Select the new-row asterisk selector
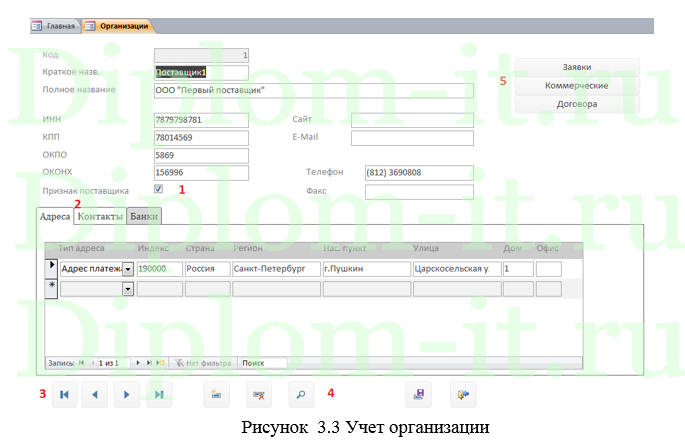Image resolution: width=685 pixels, height=443 pixels. tap(52, 288)
